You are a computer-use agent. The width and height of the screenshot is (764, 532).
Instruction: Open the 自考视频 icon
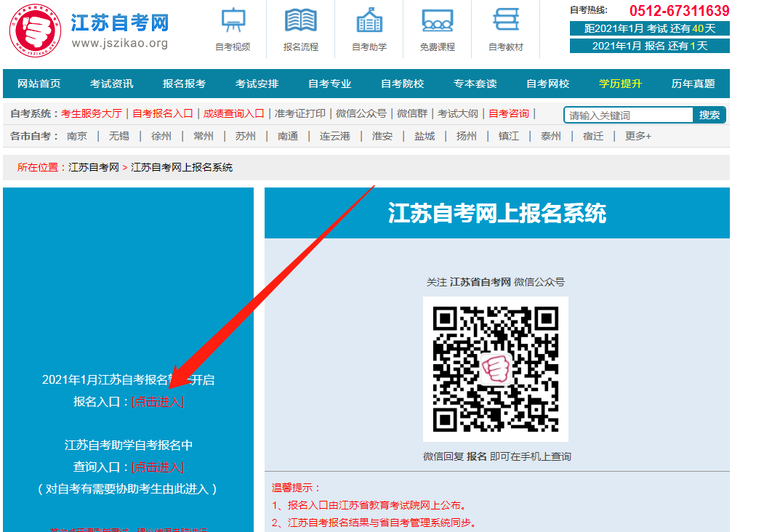tap(233, 20)
